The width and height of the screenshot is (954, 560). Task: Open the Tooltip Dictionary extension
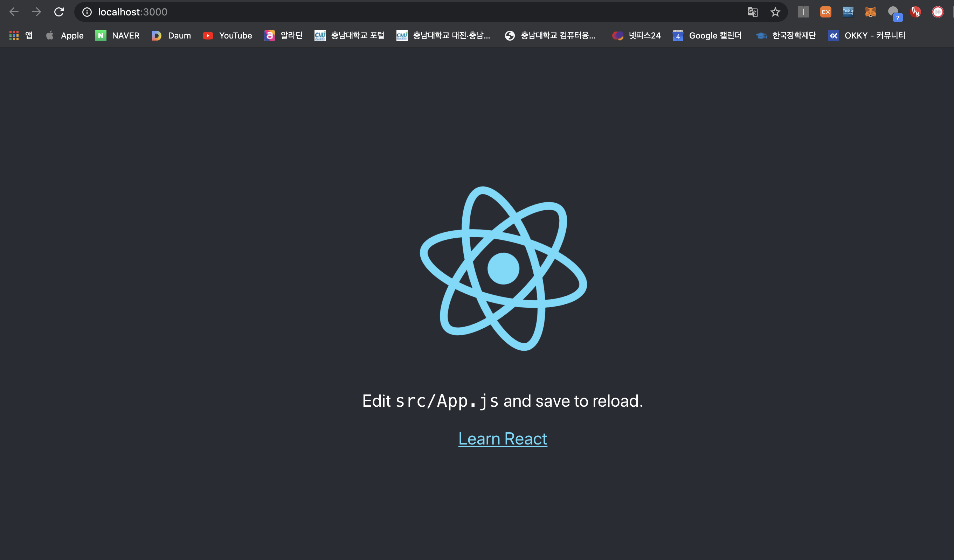848,12
